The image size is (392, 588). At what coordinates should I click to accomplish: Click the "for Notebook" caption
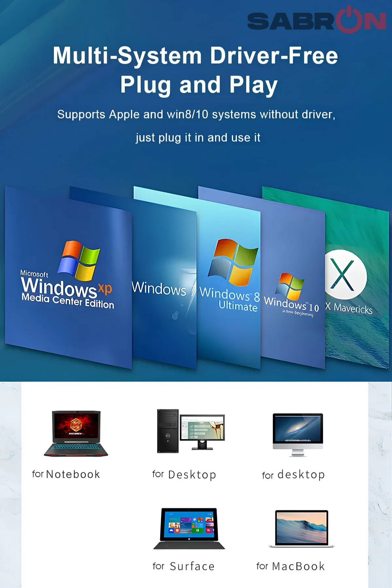(66, 474)
